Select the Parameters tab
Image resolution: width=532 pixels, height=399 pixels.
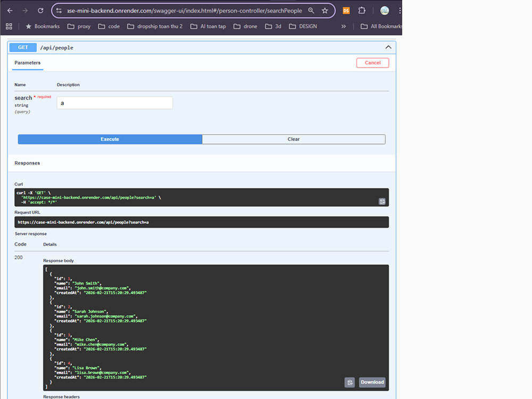(28, 63)
